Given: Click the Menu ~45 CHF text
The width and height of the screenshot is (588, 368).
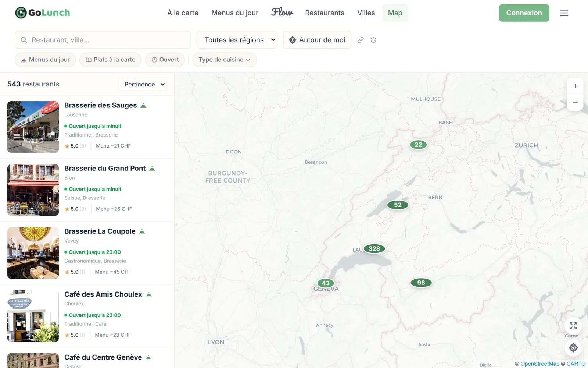Looking at the screenshot, I should click(113, 272).
